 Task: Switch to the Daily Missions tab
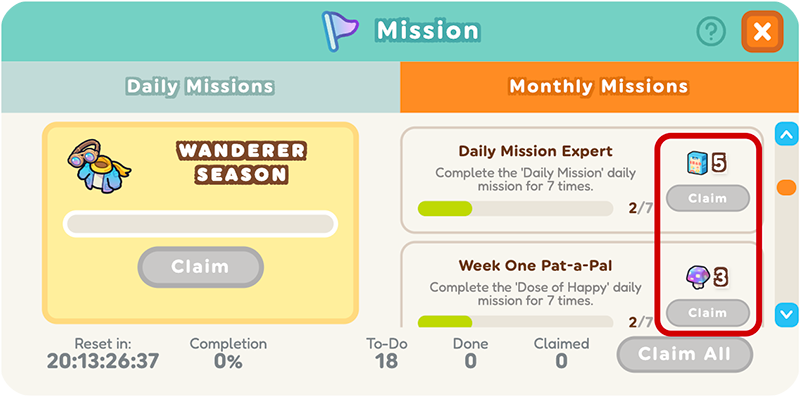pos(200,87)
